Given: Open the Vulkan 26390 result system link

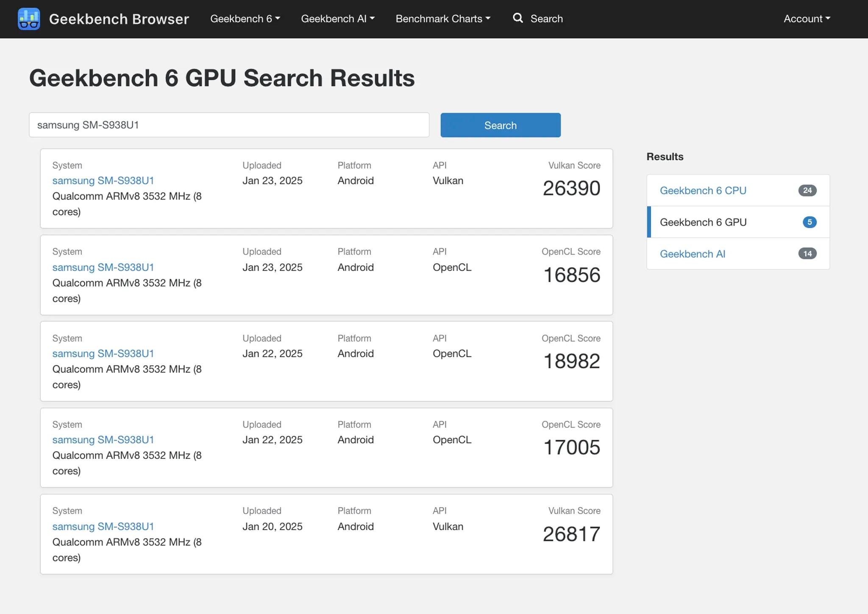Looking at the screenshot, I should 103,181.
